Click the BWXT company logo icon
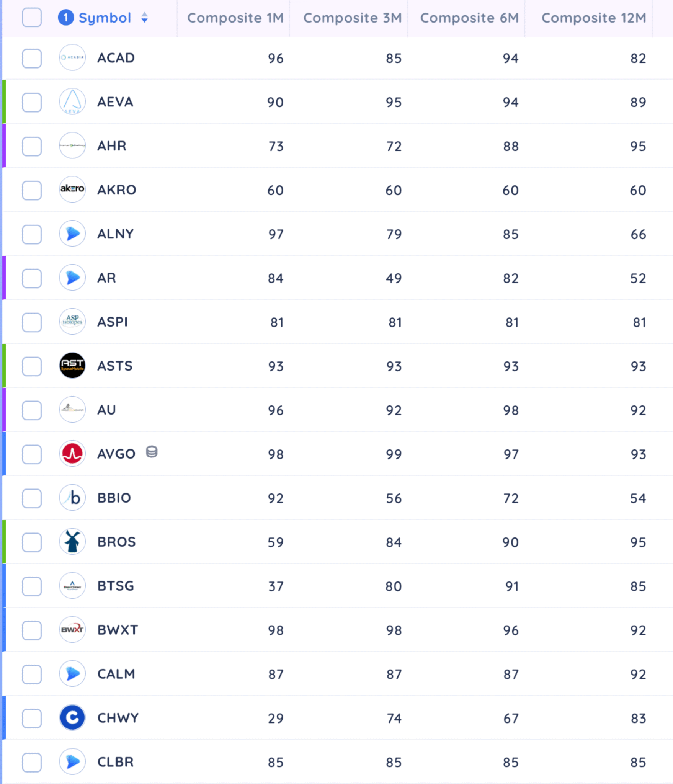673x784 pixels. 72,630
